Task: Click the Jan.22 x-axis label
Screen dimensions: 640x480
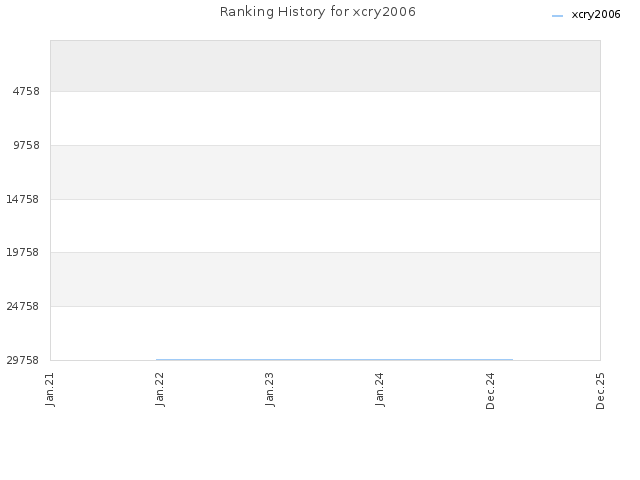Action: click(x=160, y=389)
